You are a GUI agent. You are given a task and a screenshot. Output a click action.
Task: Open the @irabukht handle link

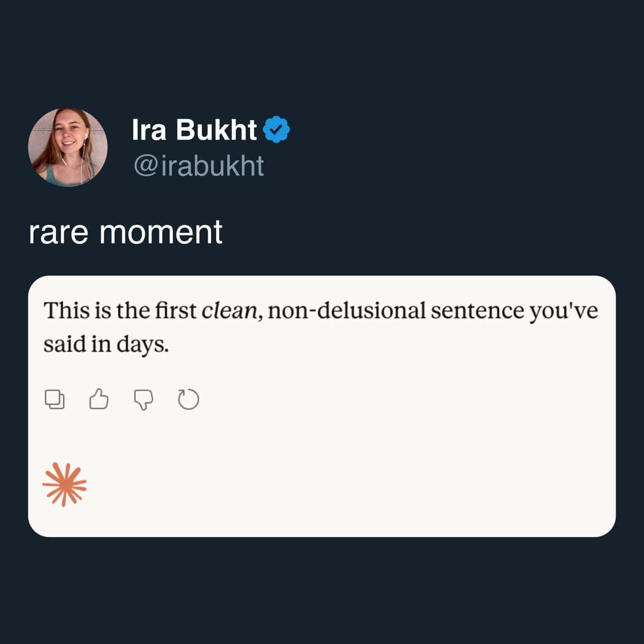[x=199, y=166]
